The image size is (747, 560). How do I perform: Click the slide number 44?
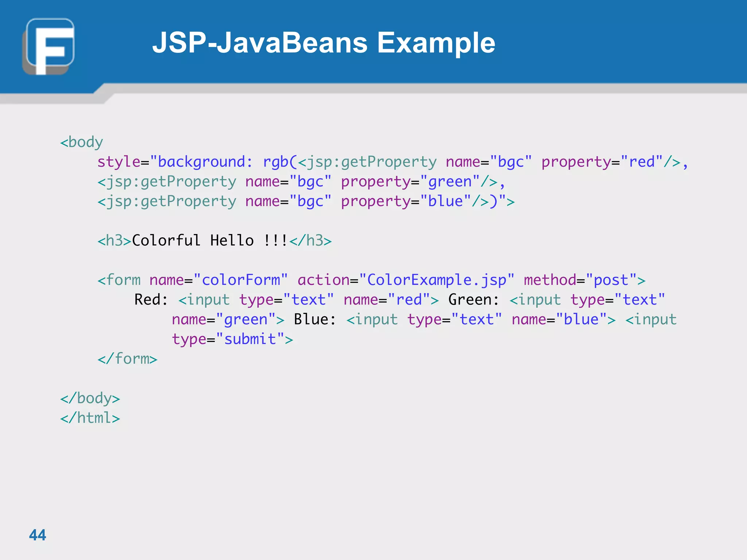38,535
